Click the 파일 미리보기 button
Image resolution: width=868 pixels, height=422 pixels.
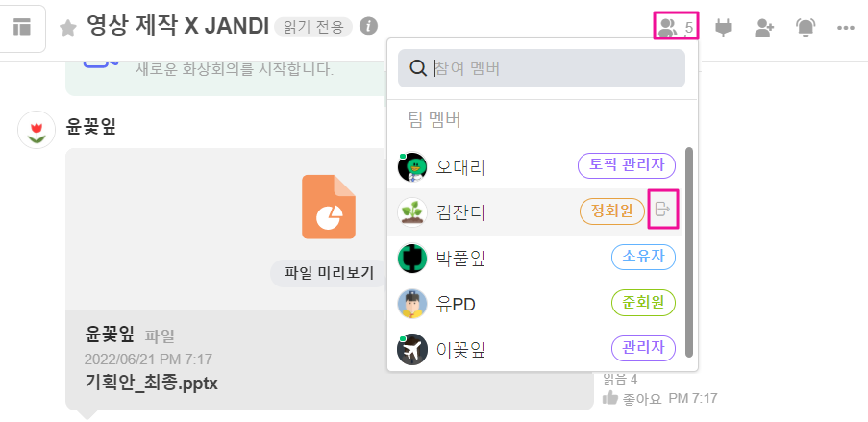point(328,273)
